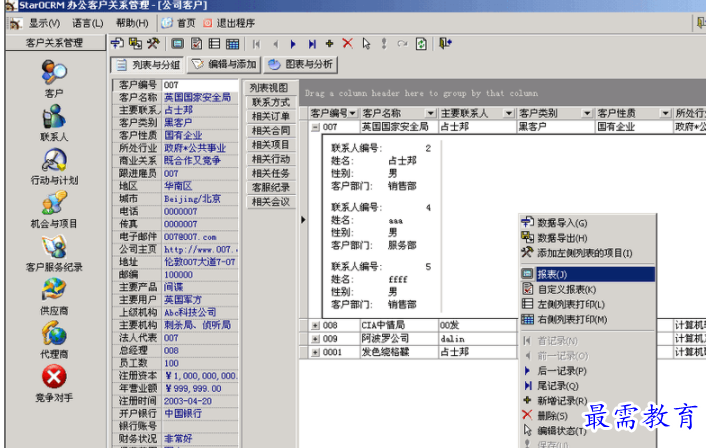Choose 数据导出 in the context menu

[x=561, y=238]
